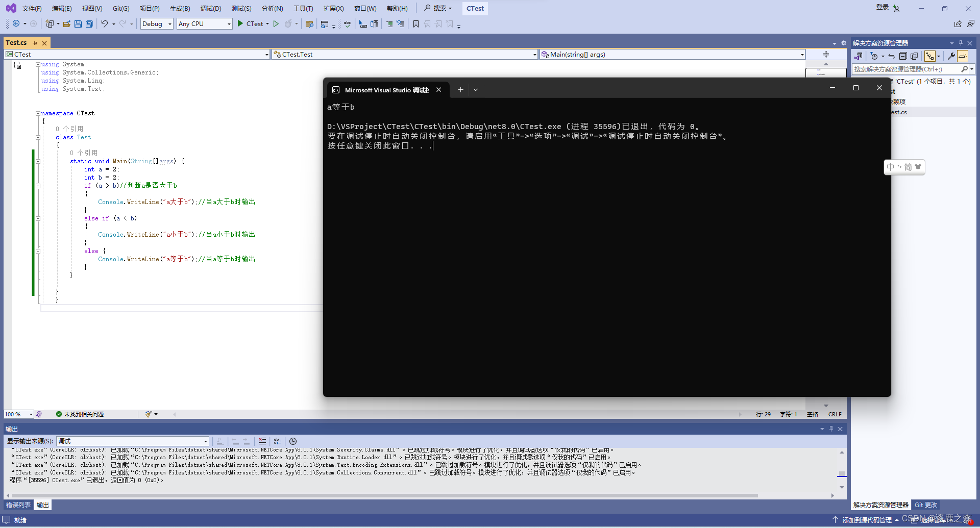Start without debugging using the outlined play icon
Image resolution: width=980 pixels, height=528 pixels.
(x=276, y=24)
